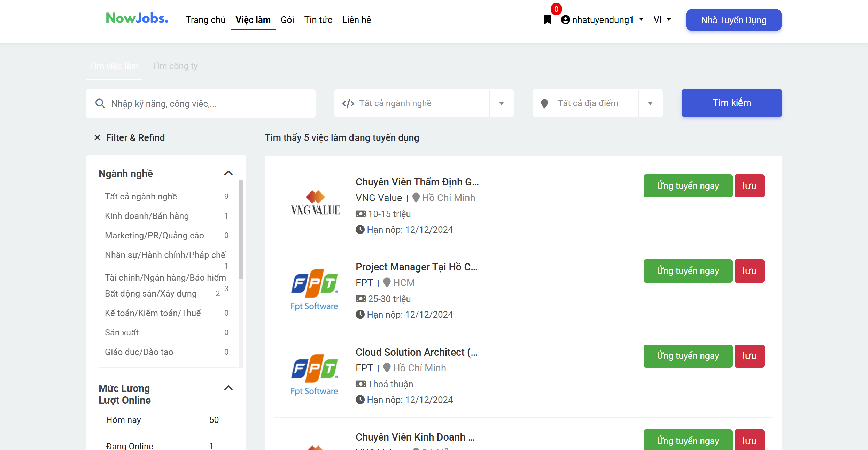Screen dimensions: 868x450
Task: Expand the Tất cả ngành nghề dropdown
Action: click(x=424, y=103)
